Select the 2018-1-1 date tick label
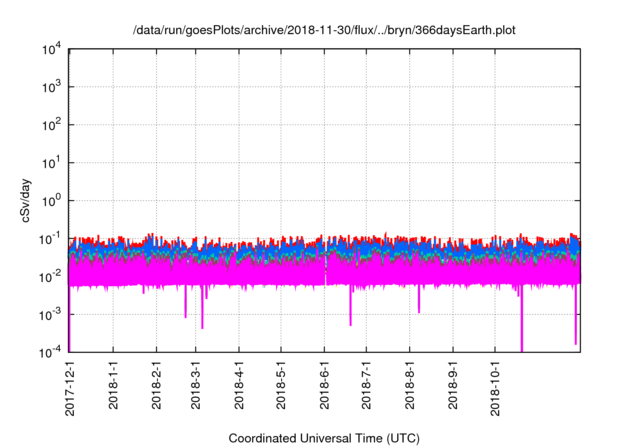Screen dimensions: 640x448 113,385
